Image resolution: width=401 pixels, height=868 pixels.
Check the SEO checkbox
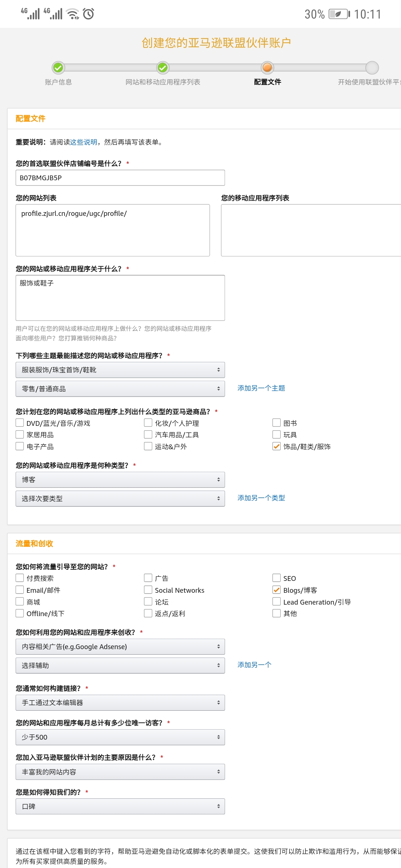[277, 578]
